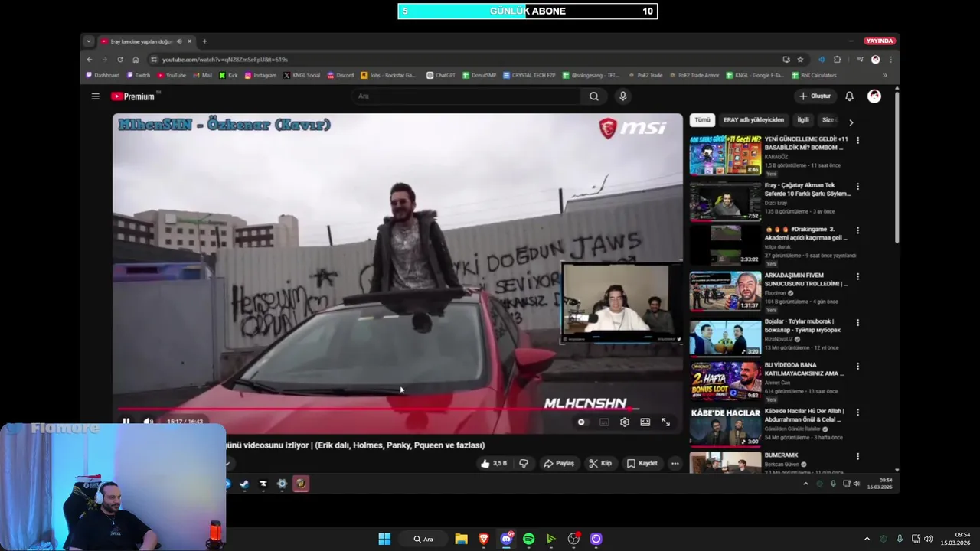Open YENİ GÜNCELLEME GELDİ video thumbnail
The image size is (980, 551).
click(725, 156)
